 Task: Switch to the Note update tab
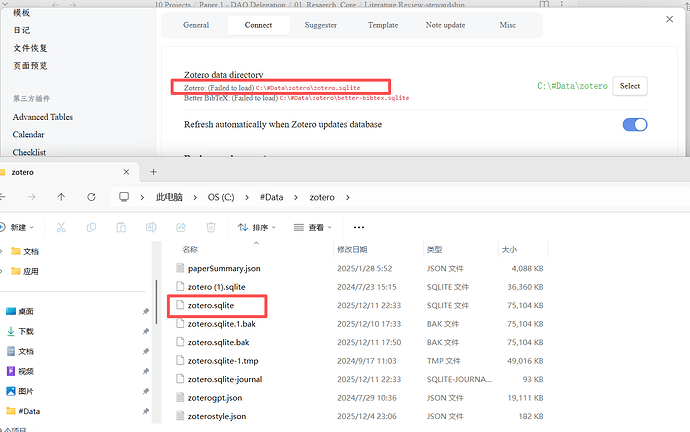(446, 24)
